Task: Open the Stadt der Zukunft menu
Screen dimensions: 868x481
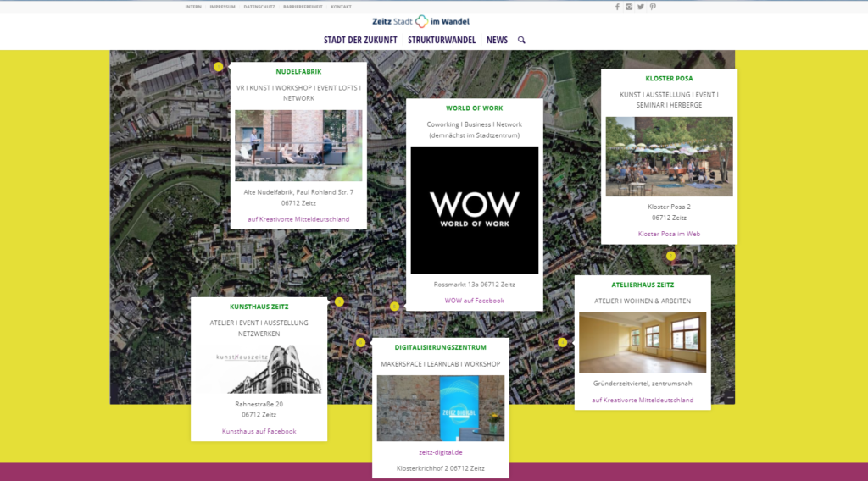Action: coord(360,40)
